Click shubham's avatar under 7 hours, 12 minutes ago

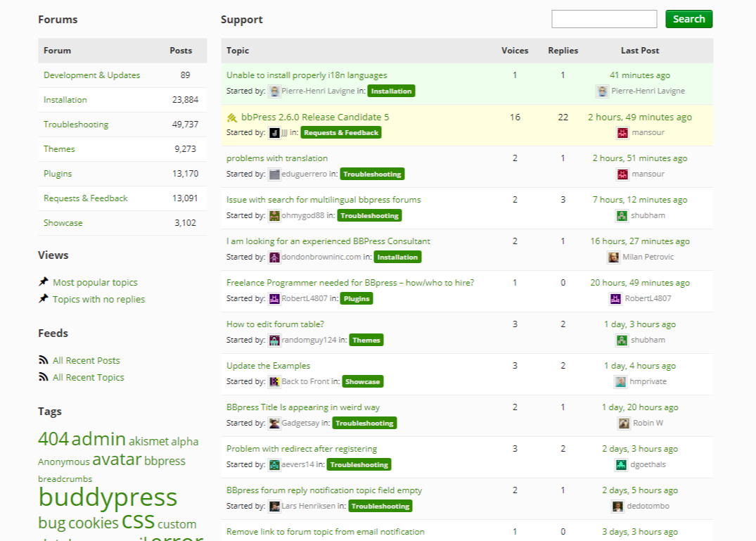point(622,215)
